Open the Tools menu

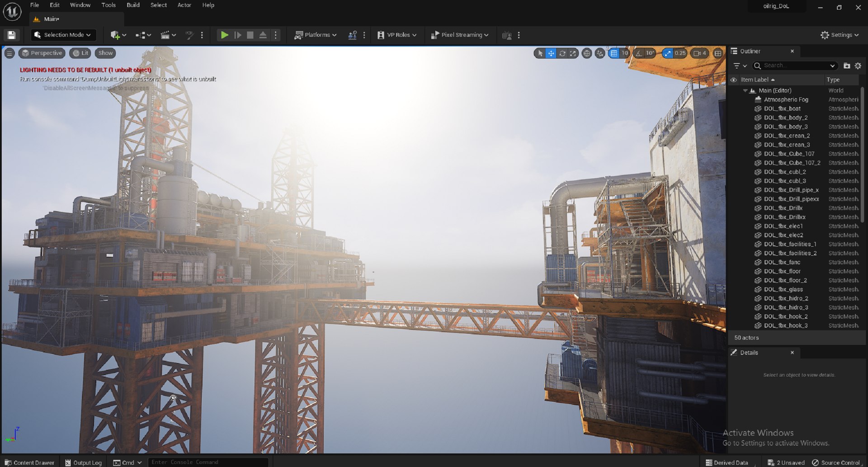(108, 5)
